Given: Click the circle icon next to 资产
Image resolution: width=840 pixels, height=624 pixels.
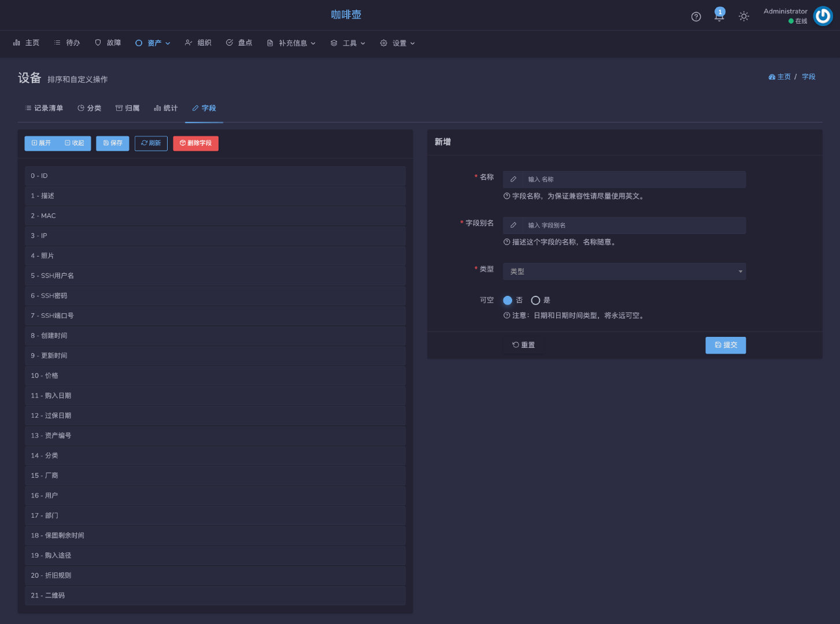Looking at the screenshot, I should tap(139, 43).
